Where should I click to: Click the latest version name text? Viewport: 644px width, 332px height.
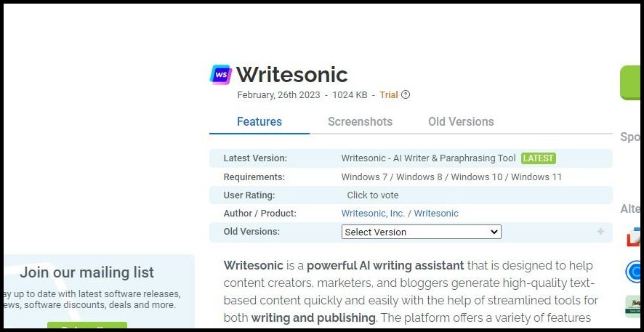[x=428, y=158]
